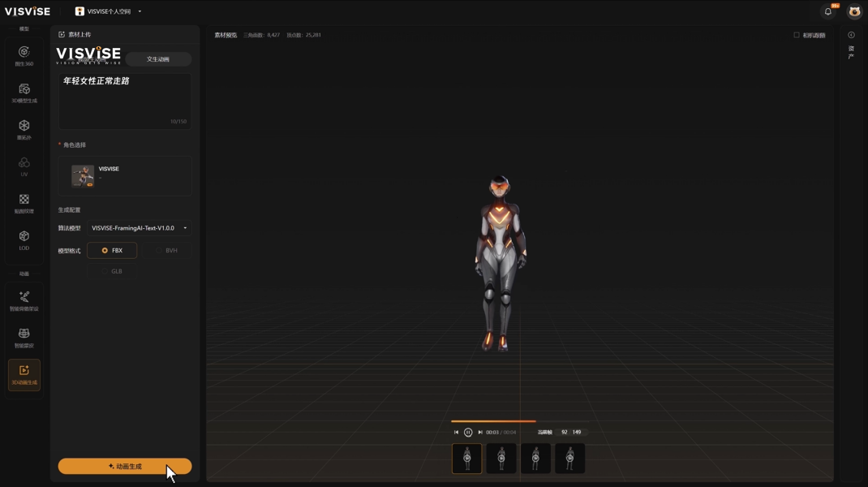
Task: Open the 智能骨骼绑定 rigging tool
Action: tap(24, 300)
